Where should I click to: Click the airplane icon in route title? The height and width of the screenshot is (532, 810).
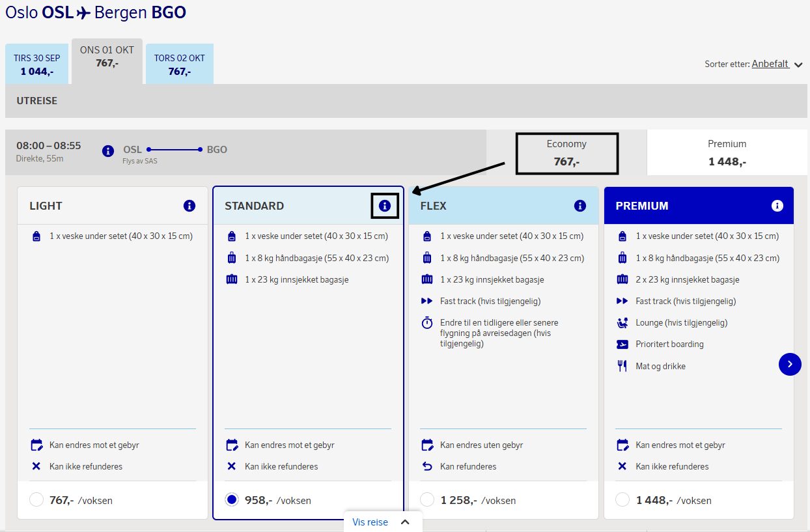tap(83, 12)
